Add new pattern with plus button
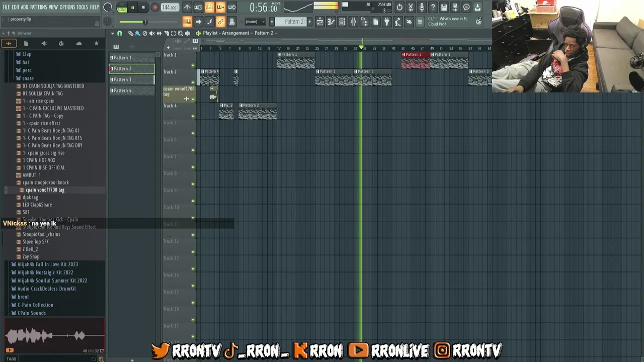Viewport: 644px width, 362px height. pyautogui.click(x=309, y=22)
